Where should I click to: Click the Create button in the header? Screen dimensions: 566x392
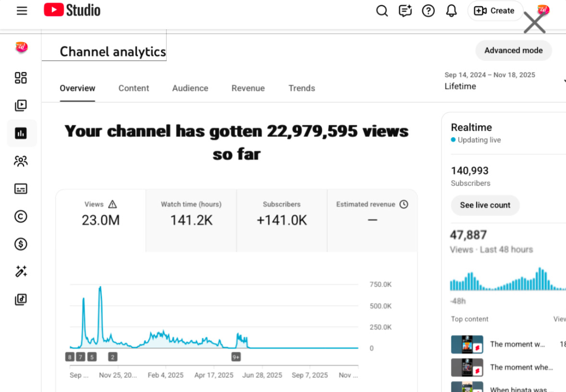[x=495, y=10]
